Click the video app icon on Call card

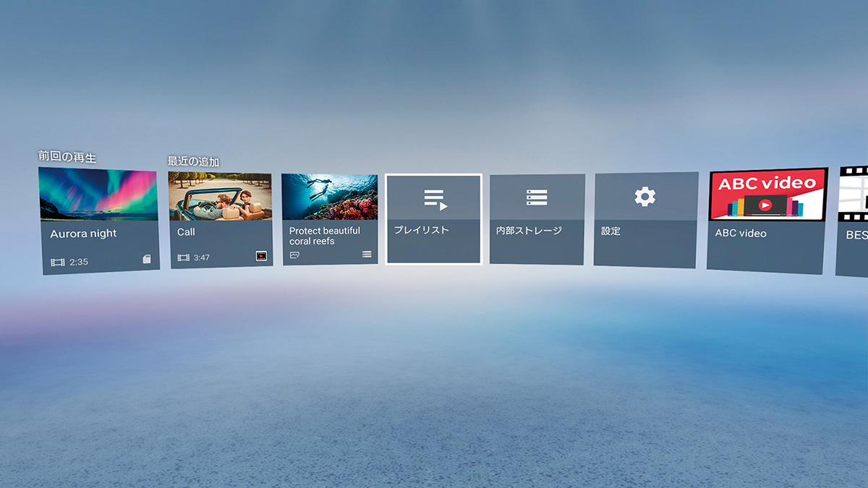coord(262,255)
